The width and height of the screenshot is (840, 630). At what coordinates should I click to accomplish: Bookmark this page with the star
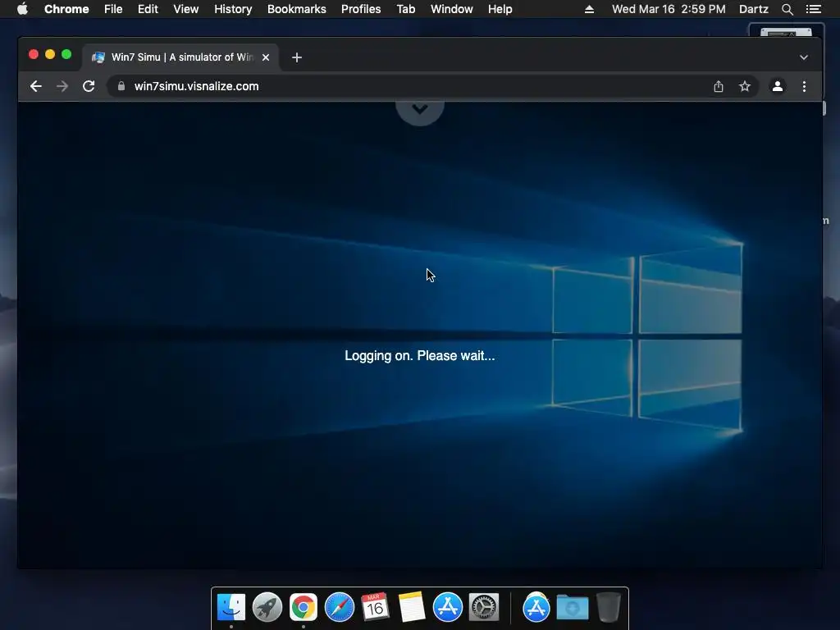[745, 86]
